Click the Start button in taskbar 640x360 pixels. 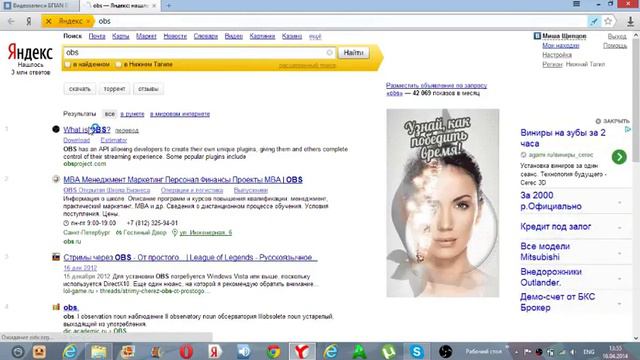tap(18, 352)
